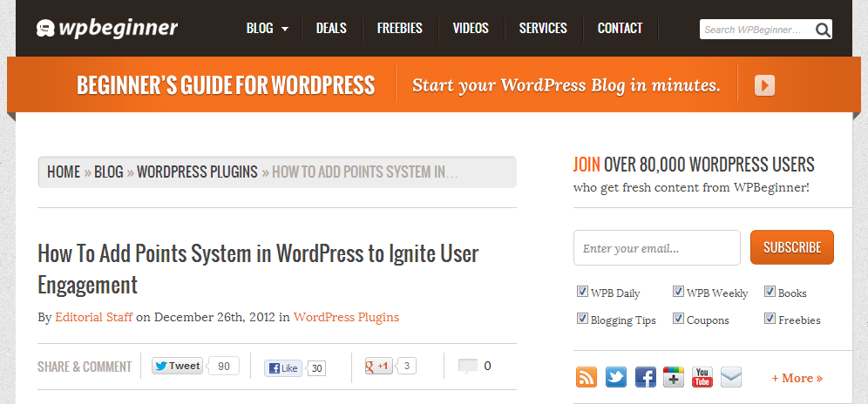
Task: Click the Tweet share button
Action: (x=177, y=366)
